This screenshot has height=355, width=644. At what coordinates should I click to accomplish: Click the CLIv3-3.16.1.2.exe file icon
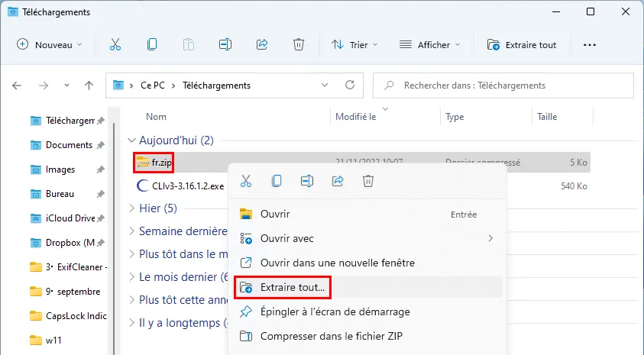tap(143, 186)
